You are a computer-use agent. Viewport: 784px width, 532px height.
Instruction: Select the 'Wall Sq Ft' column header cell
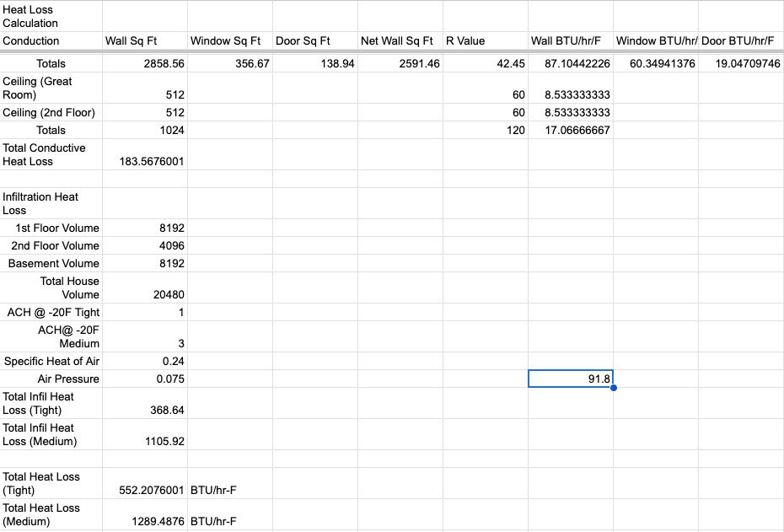tap(145, 41)
